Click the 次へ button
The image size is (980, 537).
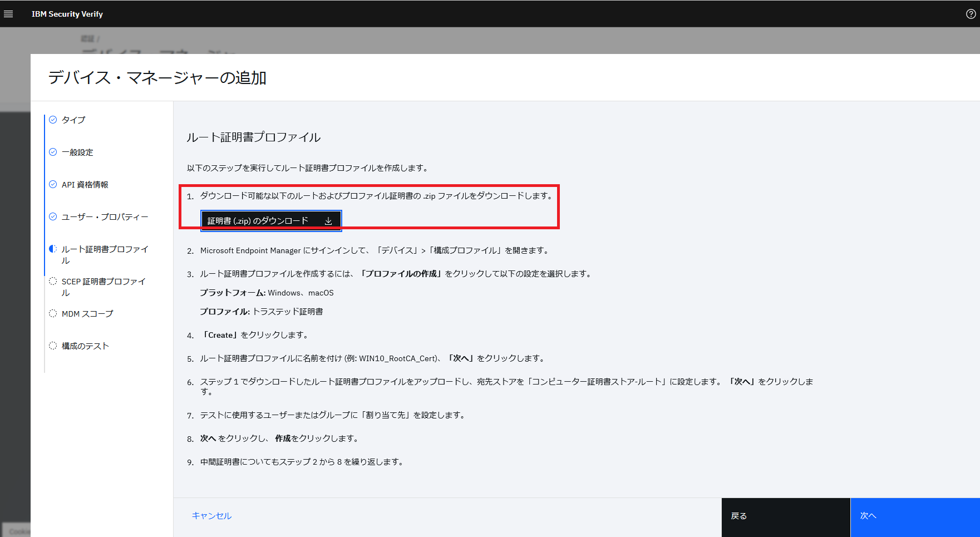pos(915,517)
